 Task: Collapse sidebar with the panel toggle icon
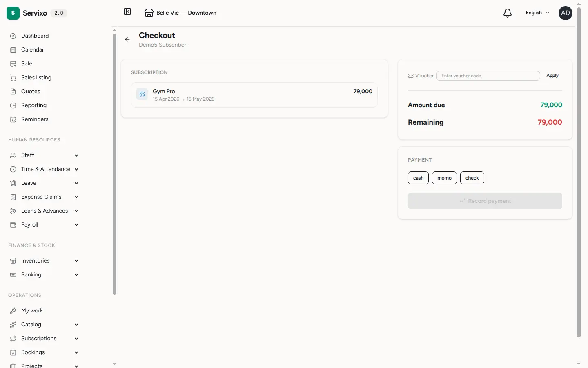click(127, 11)
